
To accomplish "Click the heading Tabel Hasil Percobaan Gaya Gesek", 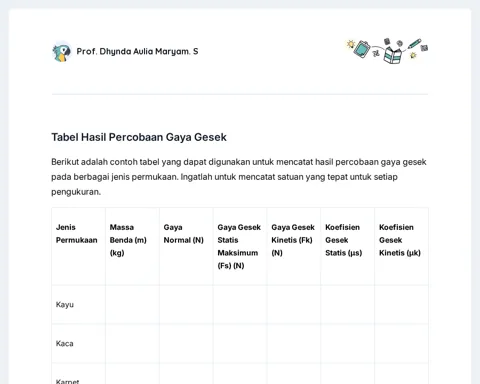I will click(139, 137).
